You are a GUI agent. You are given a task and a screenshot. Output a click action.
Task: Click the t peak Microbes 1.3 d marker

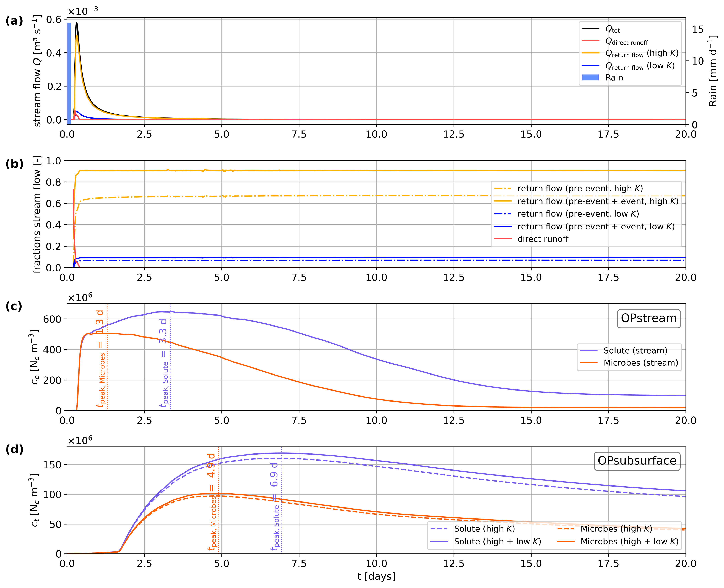click(101, 358)
